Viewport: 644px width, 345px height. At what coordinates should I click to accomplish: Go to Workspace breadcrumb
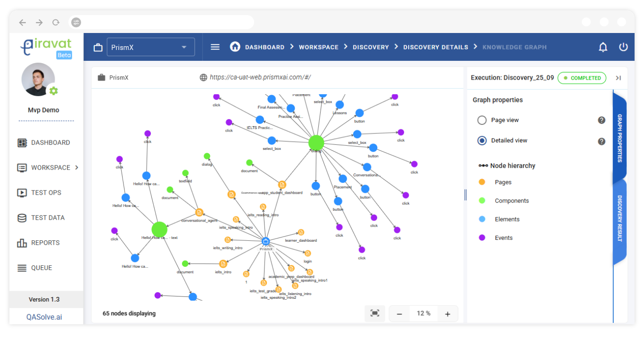pyautogui.click(x=319, y=47)
